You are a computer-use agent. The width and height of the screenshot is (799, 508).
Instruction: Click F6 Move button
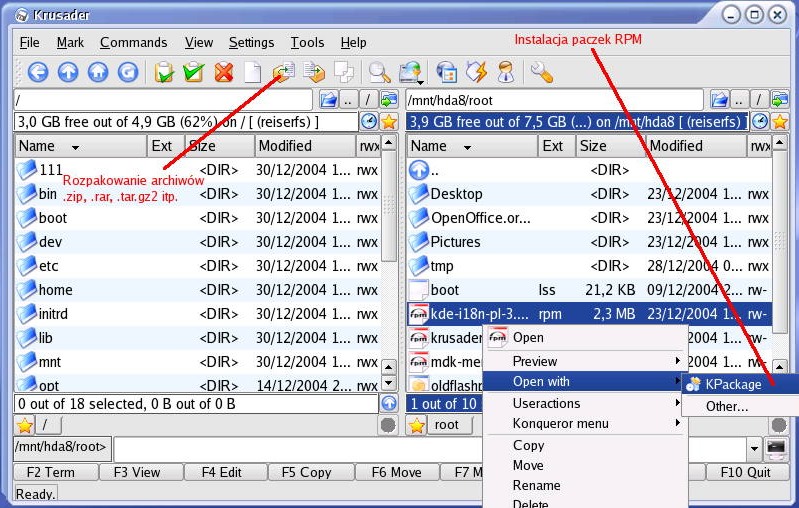[397, 472]
